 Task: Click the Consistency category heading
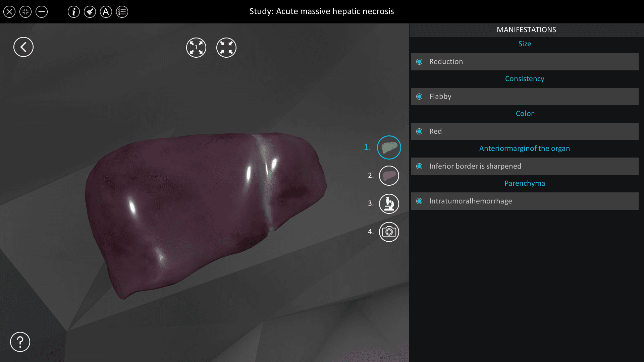pos(525,79)
